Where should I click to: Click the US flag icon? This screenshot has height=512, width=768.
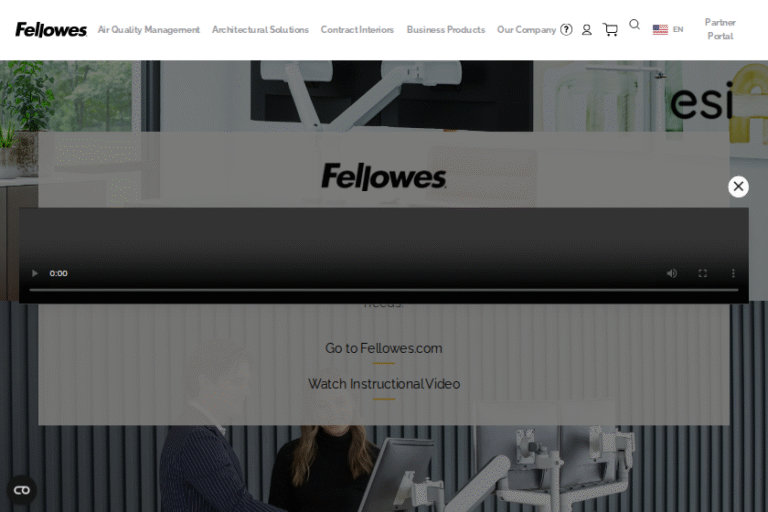[x=660, y=29]
